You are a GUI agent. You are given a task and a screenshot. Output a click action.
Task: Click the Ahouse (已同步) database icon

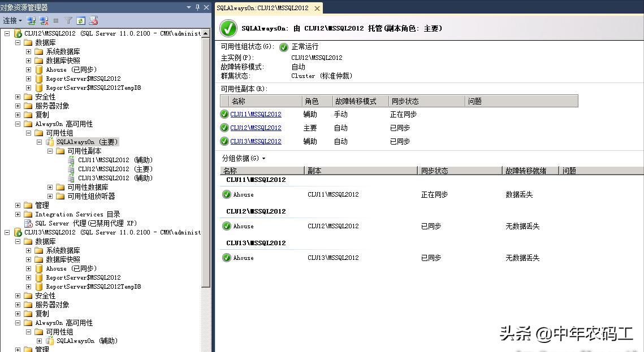pyautogui.click(x=38, y=69)
